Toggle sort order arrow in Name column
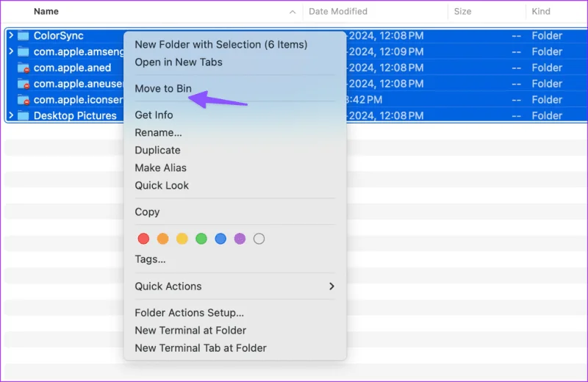 [x=293, y=12]
